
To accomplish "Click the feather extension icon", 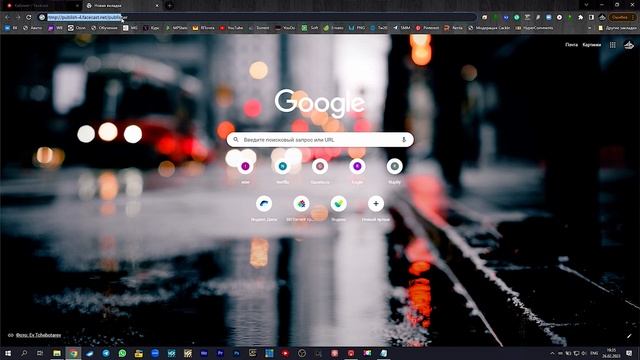I will coord(538,17).
